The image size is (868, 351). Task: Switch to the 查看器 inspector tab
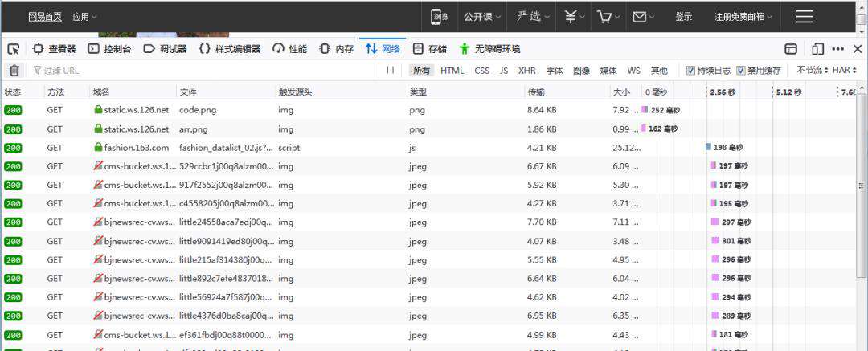point(55,49)
